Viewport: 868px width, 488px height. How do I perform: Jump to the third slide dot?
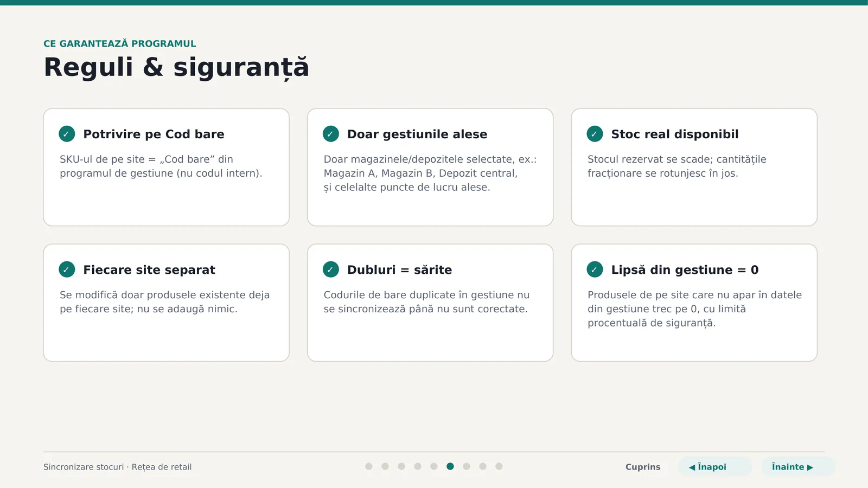pyautogui.click(x=401, y=466)
